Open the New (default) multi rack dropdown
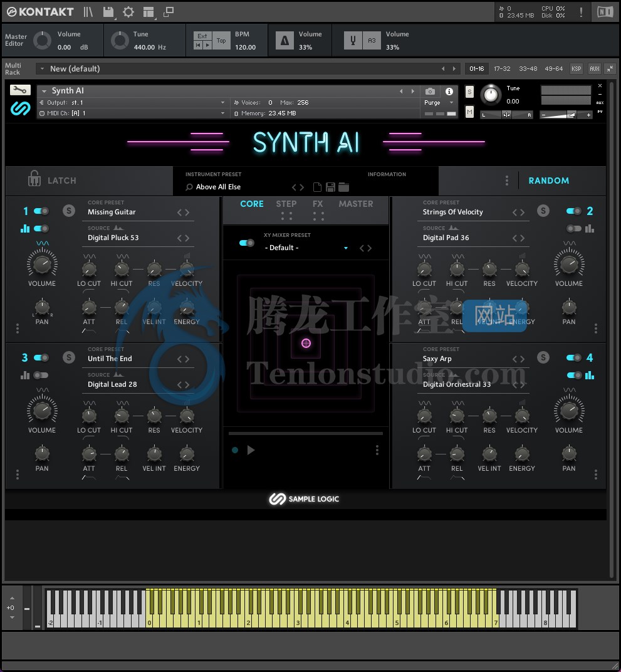This screenshot has width=621, height=672. tap(42, 68)
